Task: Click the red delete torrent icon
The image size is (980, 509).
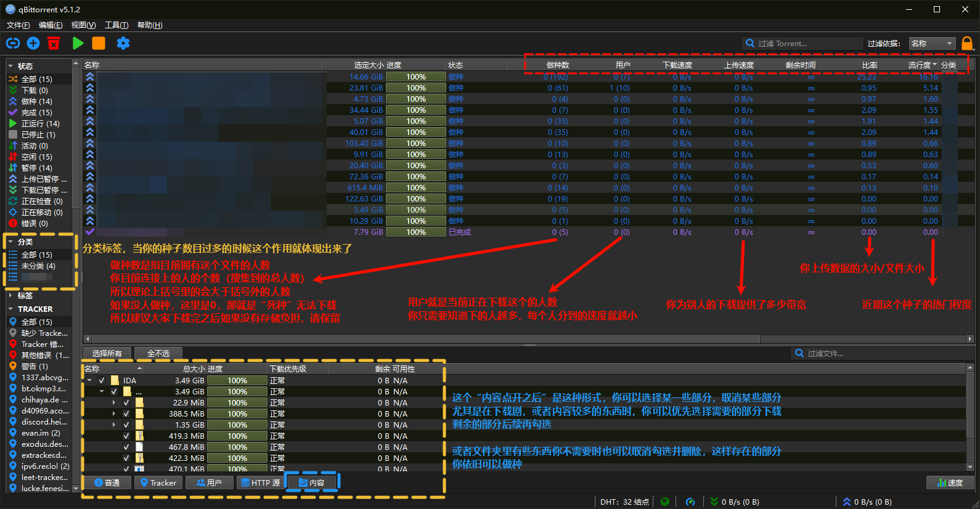Action: tap(54, 43)
